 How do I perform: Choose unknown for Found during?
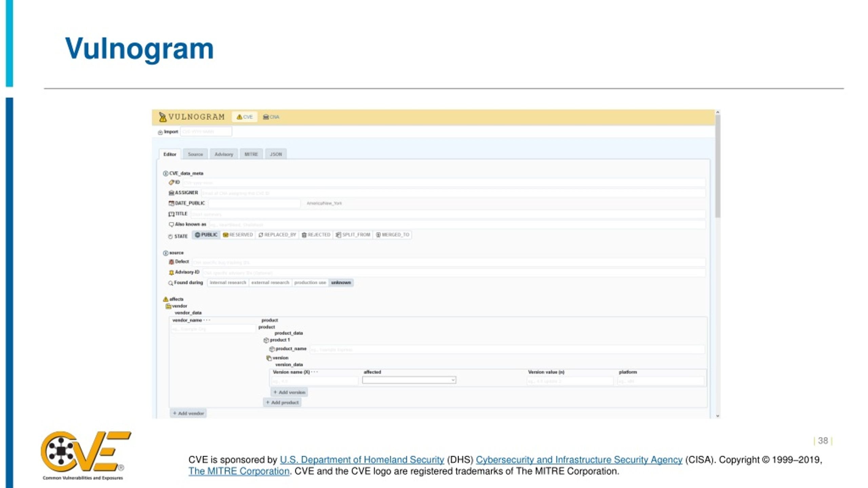[341, 283]
